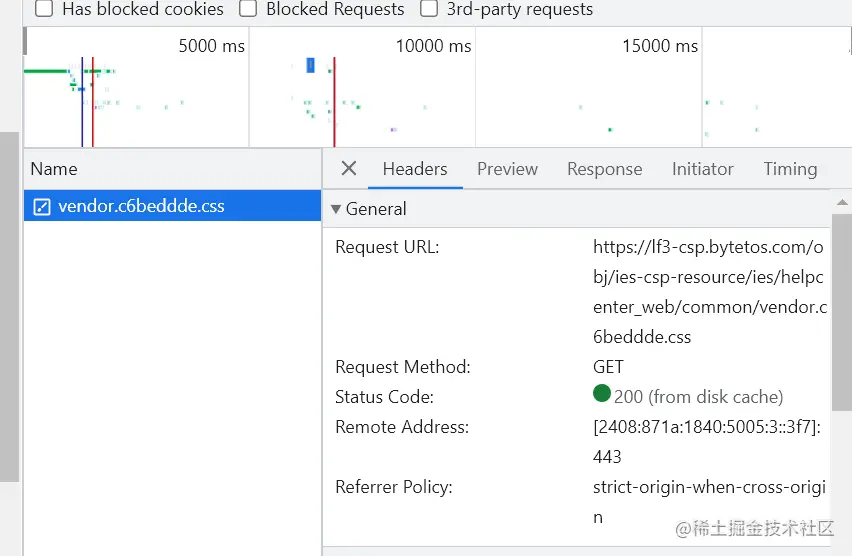Screen dimensions: 852x556
Task: Click the Status Code label
Action: tap(384, 397)
